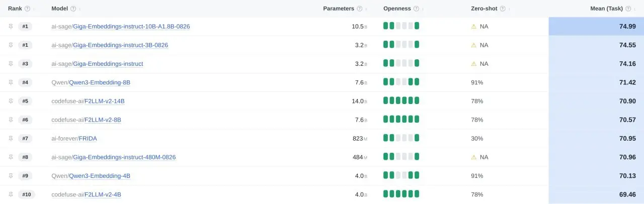Click the Mean (Task) column header label
Image resolution: width=644 pixels, height=204 pixels.
click(x=606, y=9)
